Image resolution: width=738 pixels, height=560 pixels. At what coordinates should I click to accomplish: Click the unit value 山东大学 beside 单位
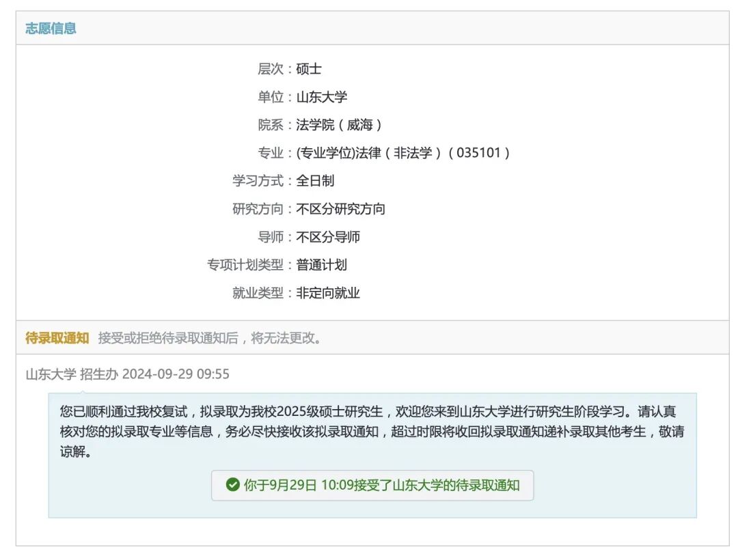[x=321, y=97]
